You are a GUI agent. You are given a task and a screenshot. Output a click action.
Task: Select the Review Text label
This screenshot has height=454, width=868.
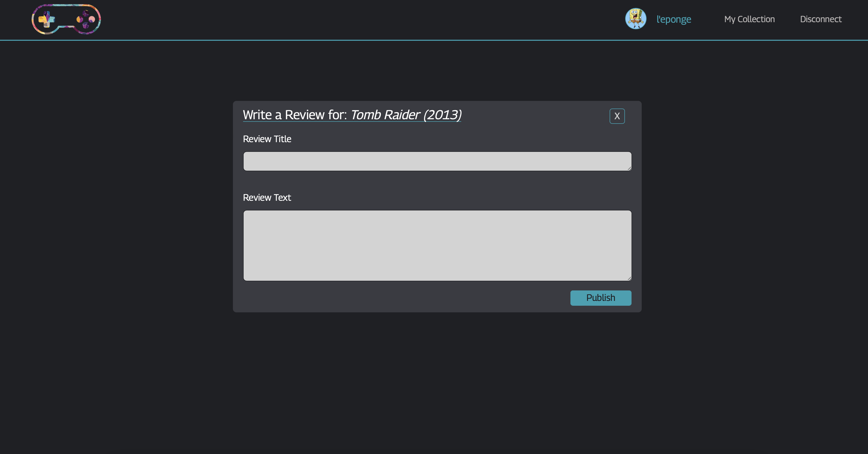pos(267,197)
